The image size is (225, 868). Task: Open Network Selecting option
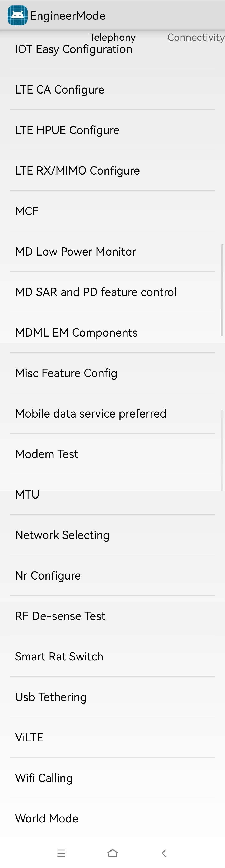point(113,535)
